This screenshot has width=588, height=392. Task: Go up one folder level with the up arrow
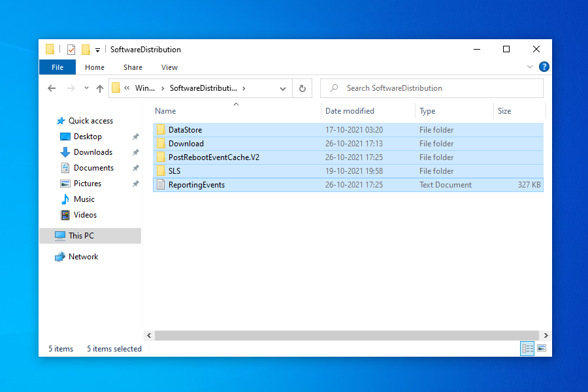tap(100, 88)
